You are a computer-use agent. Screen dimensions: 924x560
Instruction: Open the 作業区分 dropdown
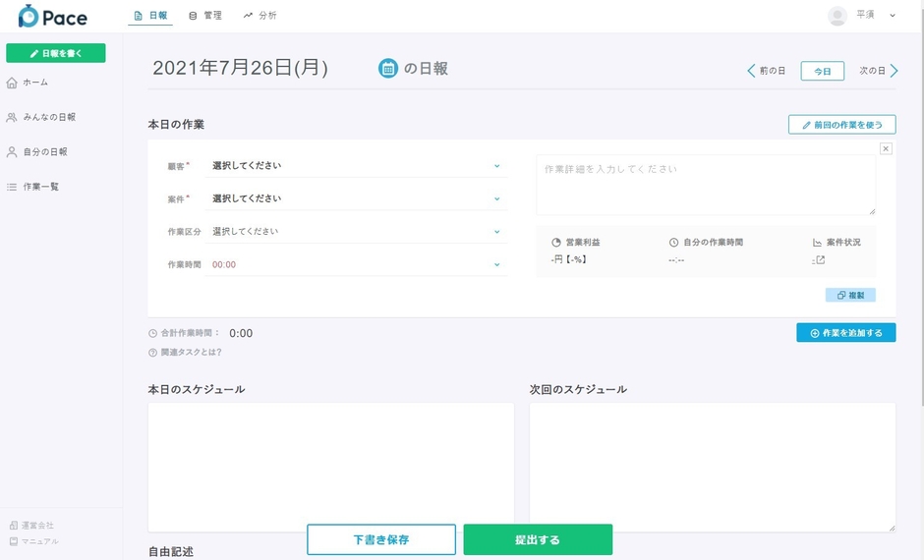coord(356,232)
